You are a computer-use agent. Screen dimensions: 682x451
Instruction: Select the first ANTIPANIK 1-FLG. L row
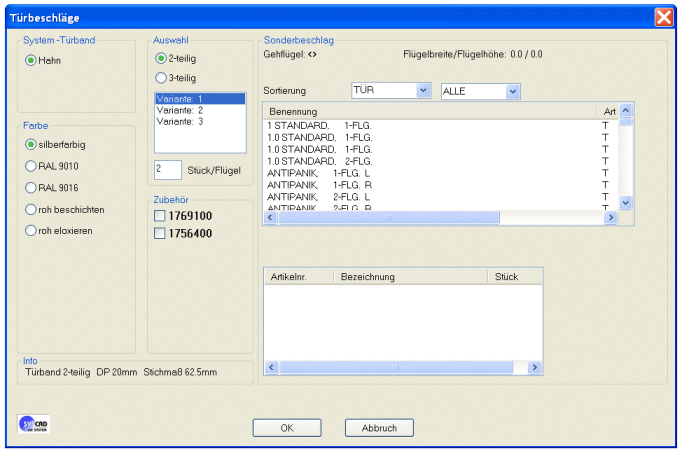[x=320, y=172]
